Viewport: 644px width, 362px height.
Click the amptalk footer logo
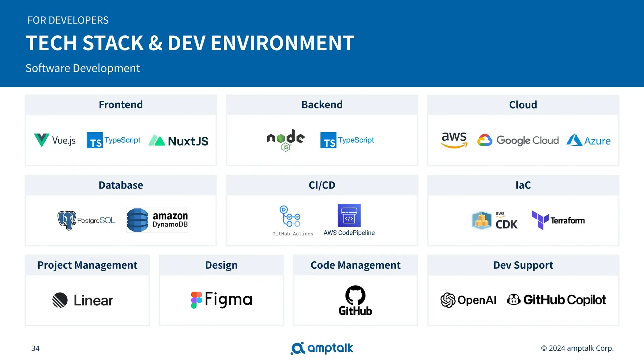coord(322,348)
